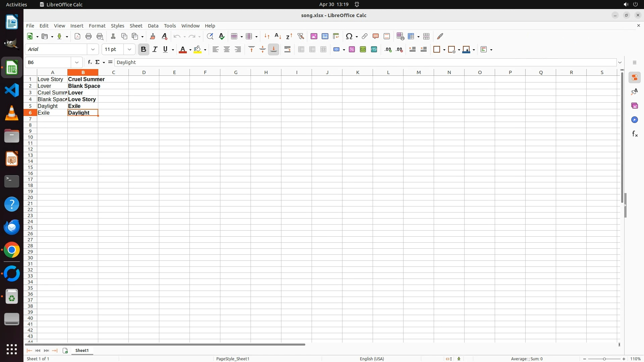Image resolution: width=644 pixels, height=362 pixels.
Task: Click the Sort Ascending icon
Action: coord(278,36)
